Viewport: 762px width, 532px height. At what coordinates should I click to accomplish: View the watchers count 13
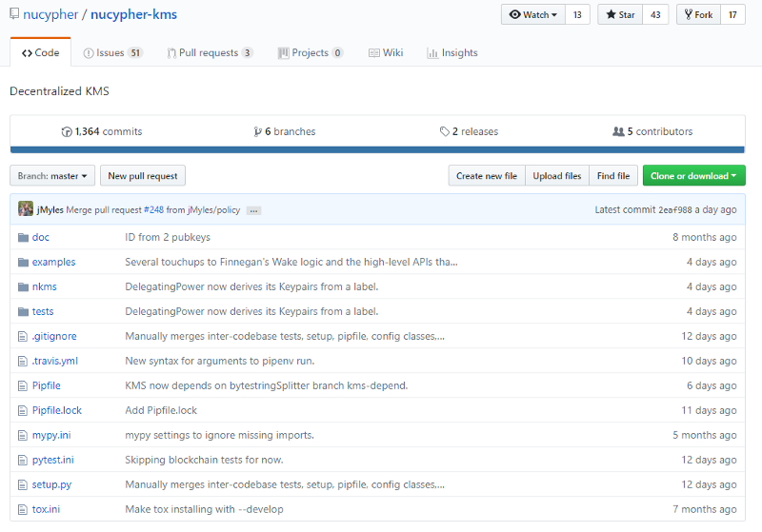[x=577, y=14]
